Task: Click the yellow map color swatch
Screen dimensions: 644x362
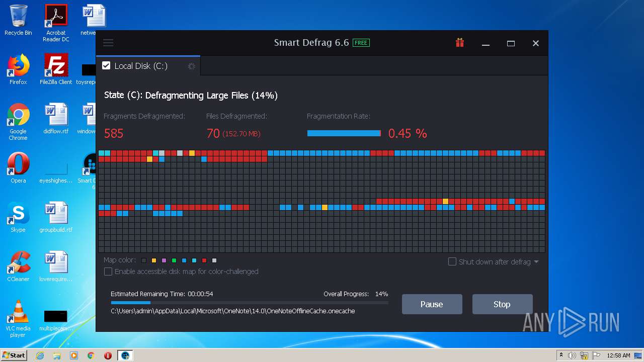Action: pyautogui.click(x=154, y=260)
